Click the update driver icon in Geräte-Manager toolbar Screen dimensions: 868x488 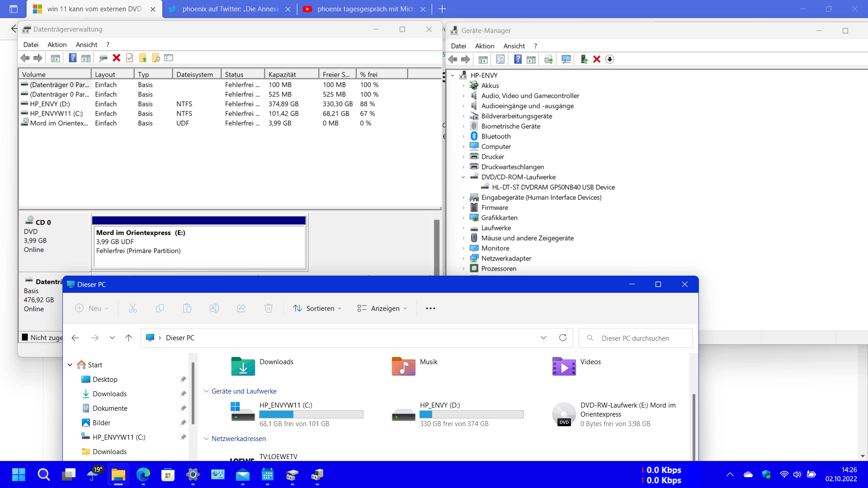584,59
